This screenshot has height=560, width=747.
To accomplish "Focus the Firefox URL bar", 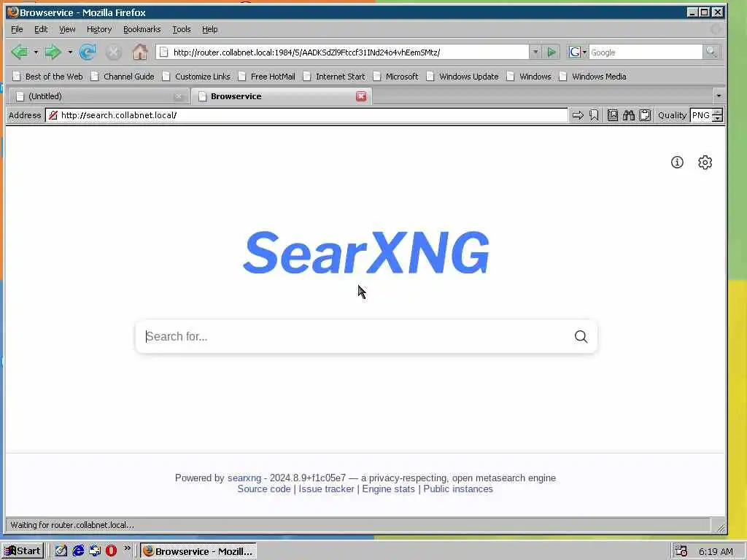I will pyautogui.click(x=343, y=52).
